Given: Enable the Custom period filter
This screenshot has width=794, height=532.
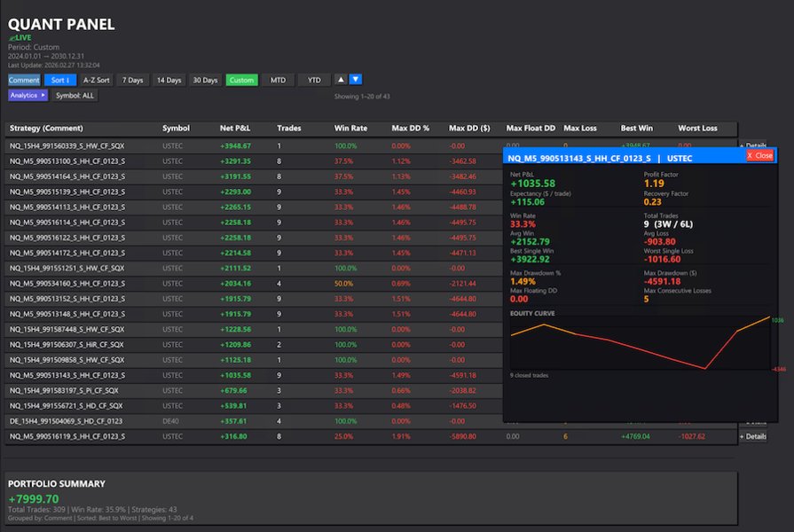Looking at the screenshot, I should click(240, 79).
